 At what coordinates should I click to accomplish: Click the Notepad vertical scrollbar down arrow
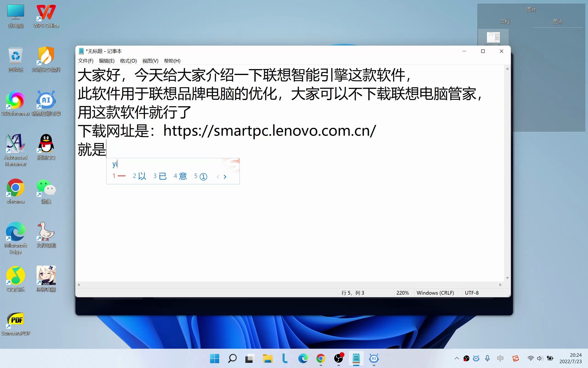pos(507,278)
